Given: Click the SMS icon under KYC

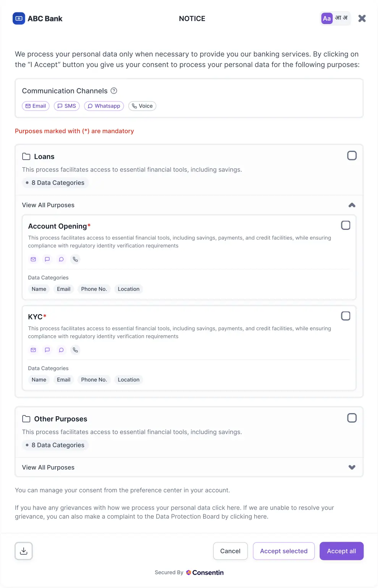Looking at the screenshot, I should [47, 350].
